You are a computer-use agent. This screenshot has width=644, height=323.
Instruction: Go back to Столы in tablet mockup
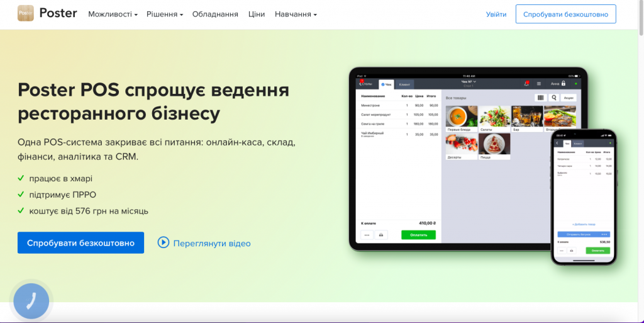365,84
